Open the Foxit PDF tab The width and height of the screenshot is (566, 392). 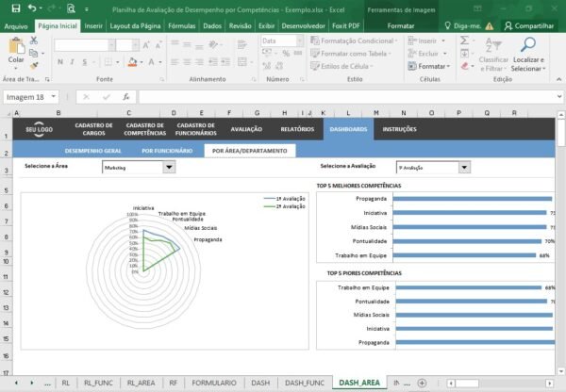coord(346,26)
